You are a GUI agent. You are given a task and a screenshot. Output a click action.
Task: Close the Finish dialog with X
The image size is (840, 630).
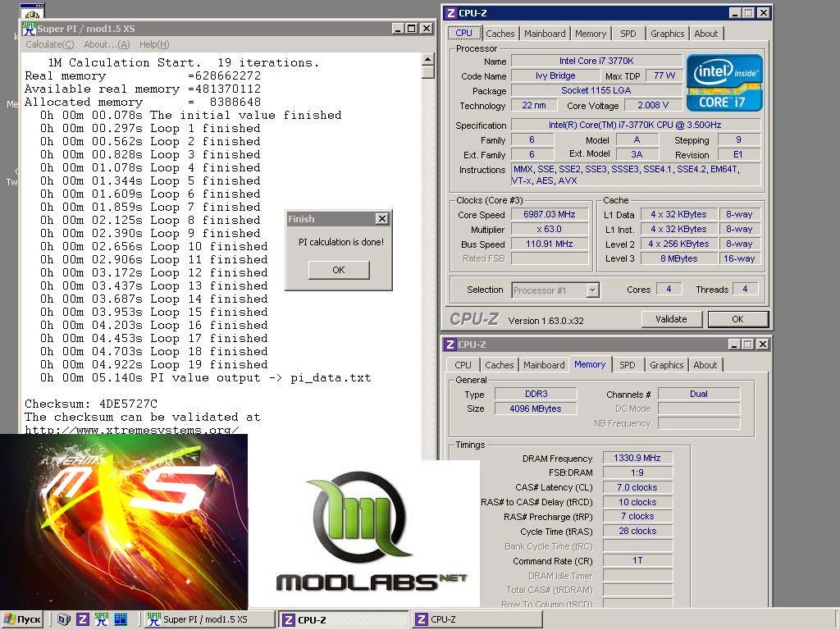(x=382, y=218)
